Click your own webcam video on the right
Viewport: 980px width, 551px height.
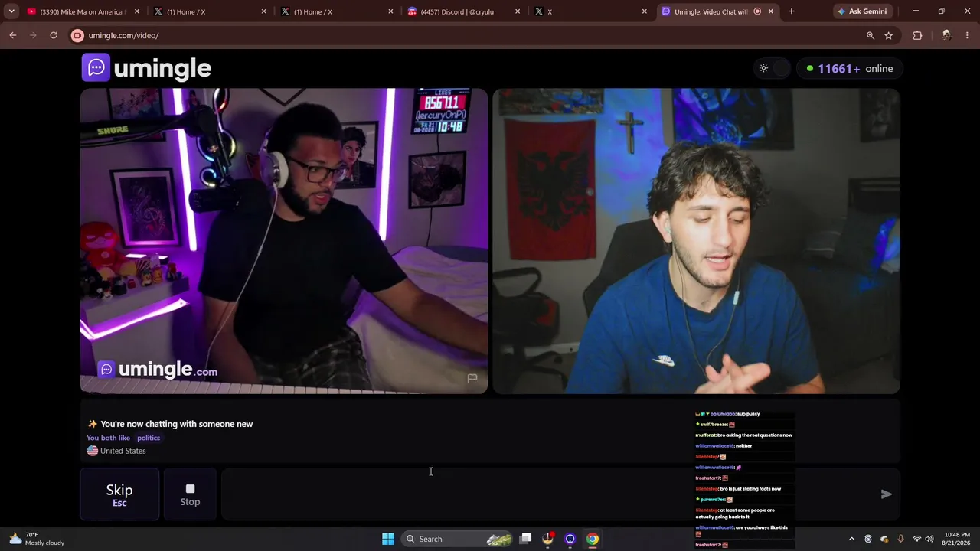(696, 241)
